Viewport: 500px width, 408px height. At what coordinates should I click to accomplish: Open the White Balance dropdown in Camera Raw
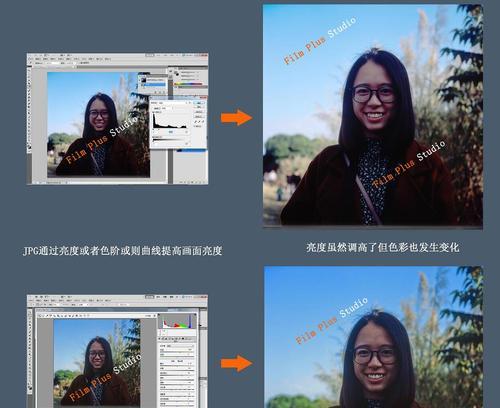180,346
